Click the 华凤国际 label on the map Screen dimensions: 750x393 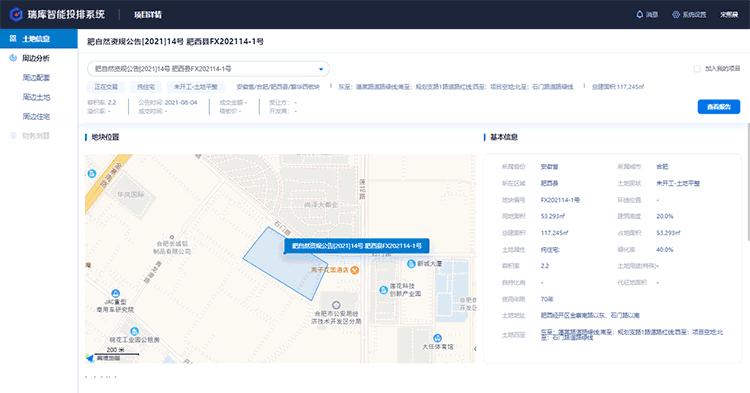point(131,195)
